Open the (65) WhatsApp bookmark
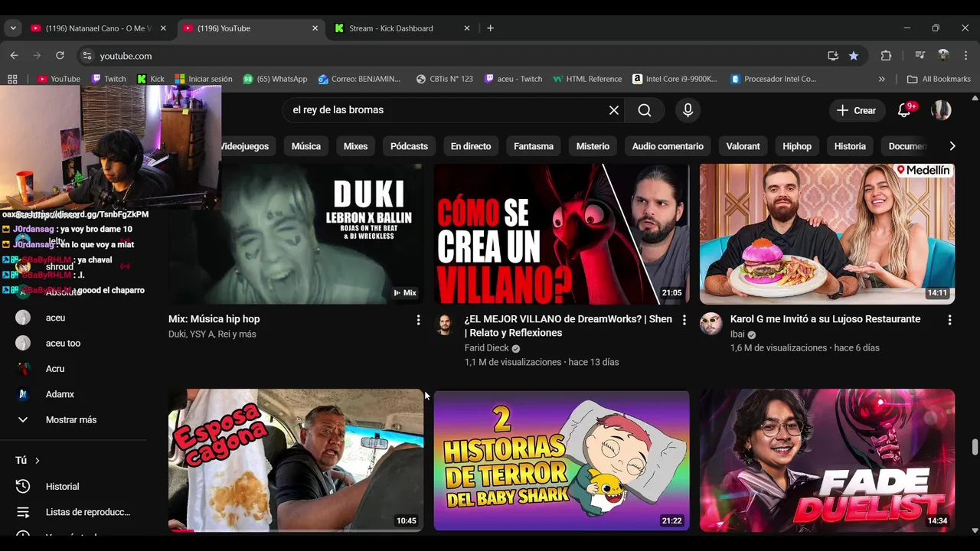Image resolution: width=980 pixels, height=551 pixels. (275, 79)
